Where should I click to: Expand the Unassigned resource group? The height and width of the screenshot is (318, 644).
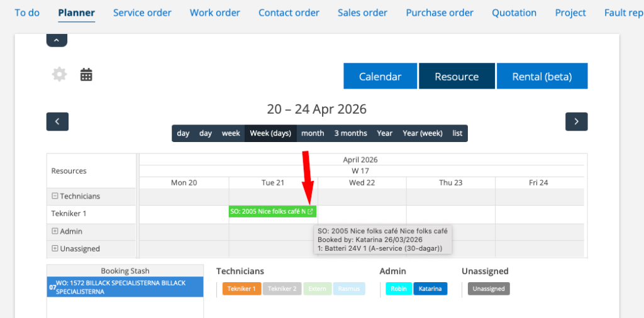point(55,248)
